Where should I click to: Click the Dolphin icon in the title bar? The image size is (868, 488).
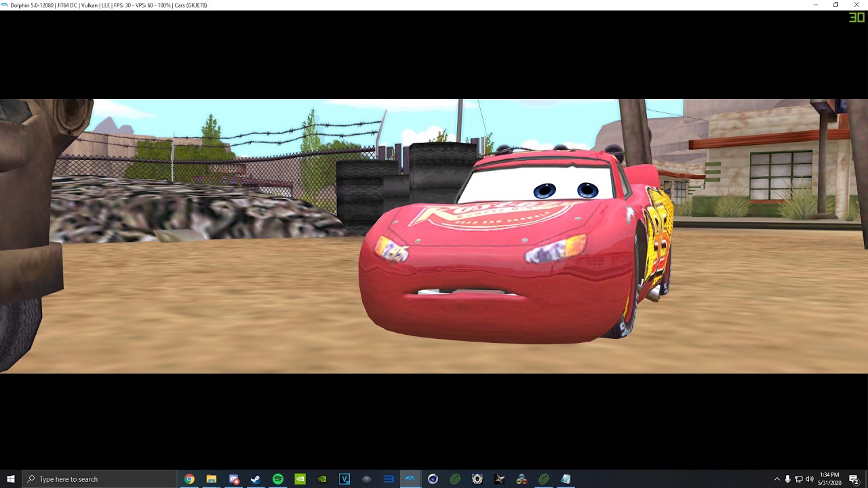5,5
